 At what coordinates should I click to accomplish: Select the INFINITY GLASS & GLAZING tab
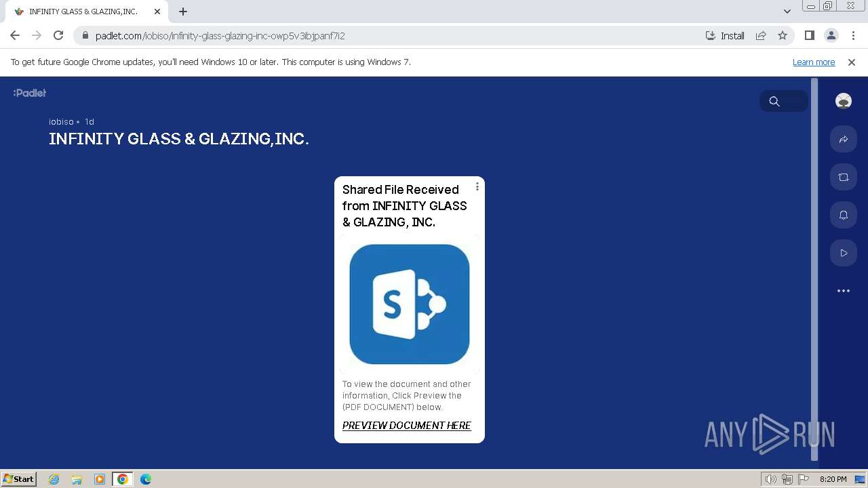click(88, 12)
